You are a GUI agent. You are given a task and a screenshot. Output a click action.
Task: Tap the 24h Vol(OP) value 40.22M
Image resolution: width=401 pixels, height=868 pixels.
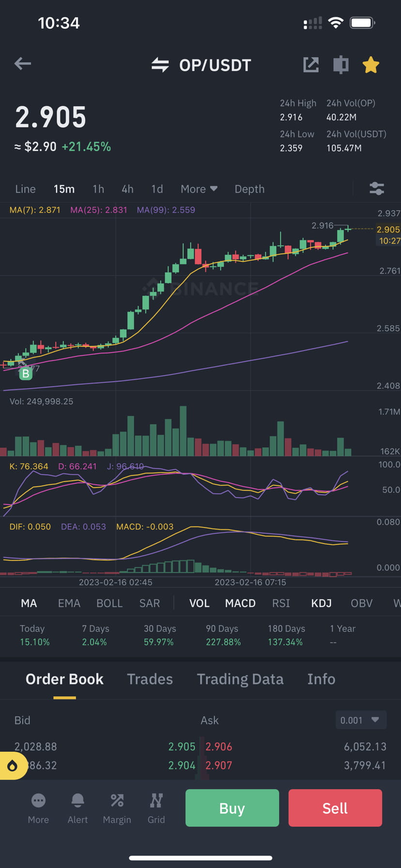[x=341, y=117]
